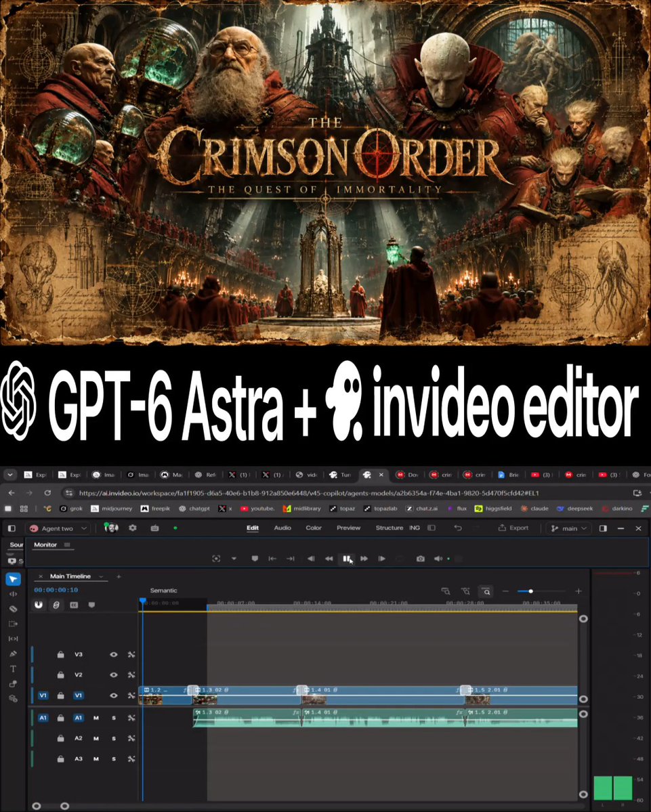Switch to the Audio workspace tab
Viewport: 651px width, 812px height.
282,528
